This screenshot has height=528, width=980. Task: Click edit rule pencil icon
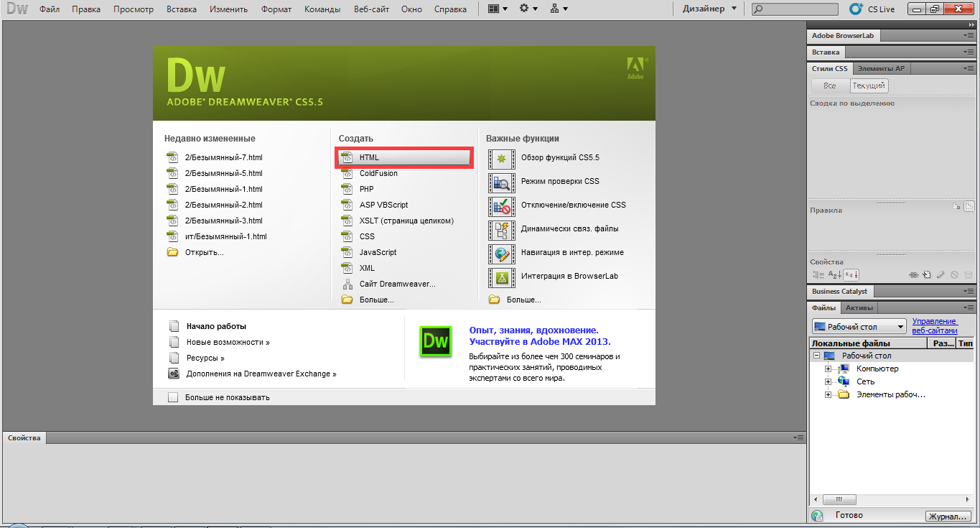941,274
